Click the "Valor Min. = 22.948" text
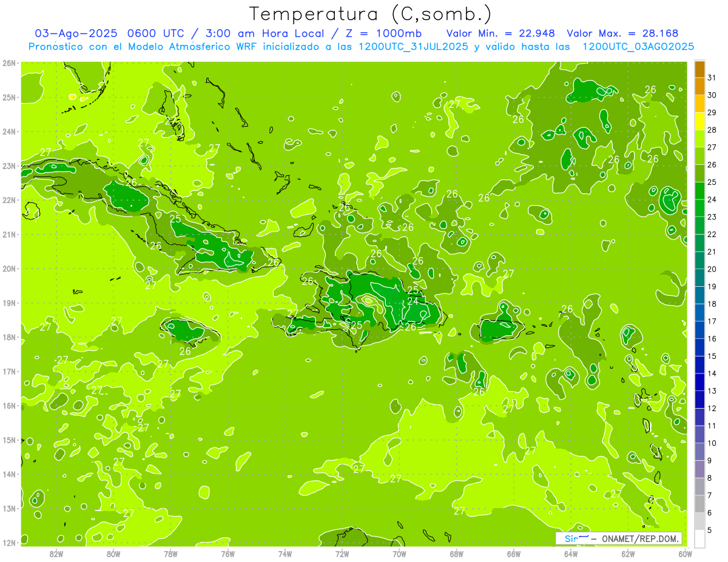Viewport: 728px width, 562px height. (501, 33)
